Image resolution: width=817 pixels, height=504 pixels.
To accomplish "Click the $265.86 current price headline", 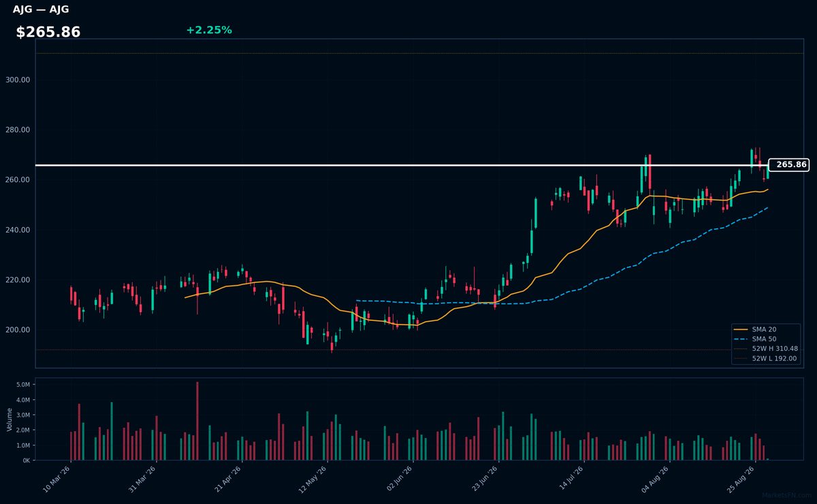I will point(48,32).
